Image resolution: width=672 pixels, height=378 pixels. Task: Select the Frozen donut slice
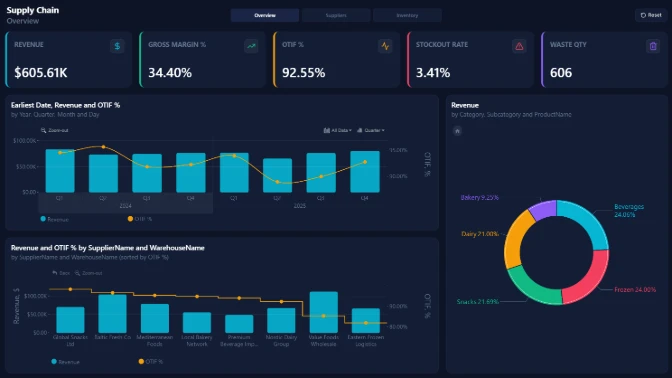[589, 281]
